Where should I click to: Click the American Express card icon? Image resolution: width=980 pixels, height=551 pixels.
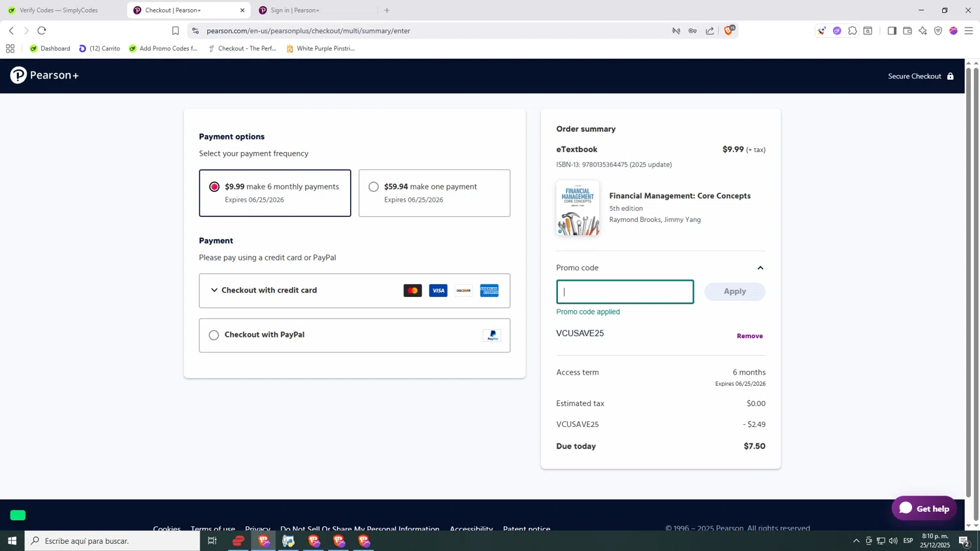tap(489, 291)
